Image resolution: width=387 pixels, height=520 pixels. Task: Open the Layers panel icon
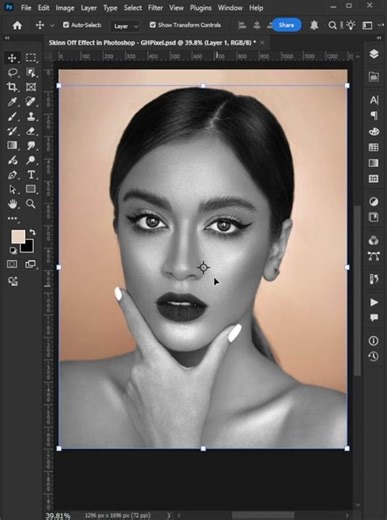(374, 54)
